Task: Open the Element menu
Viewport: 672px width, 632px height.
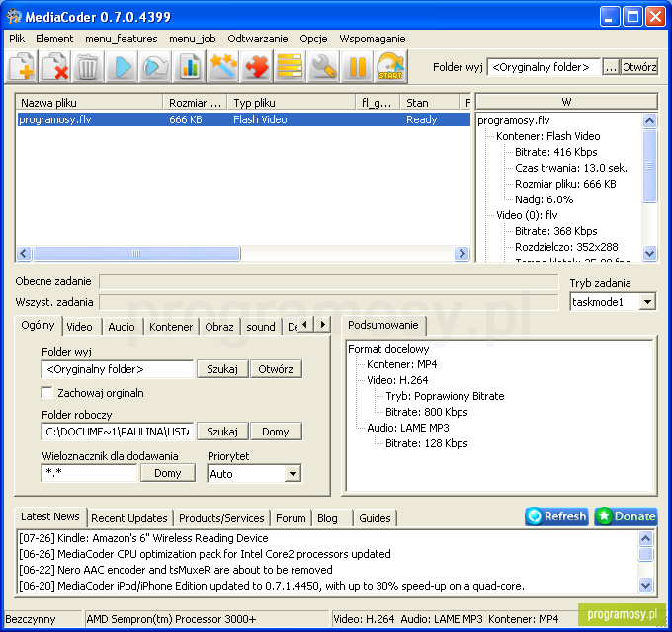Action: pyautogui.click(x=54, y=39)
